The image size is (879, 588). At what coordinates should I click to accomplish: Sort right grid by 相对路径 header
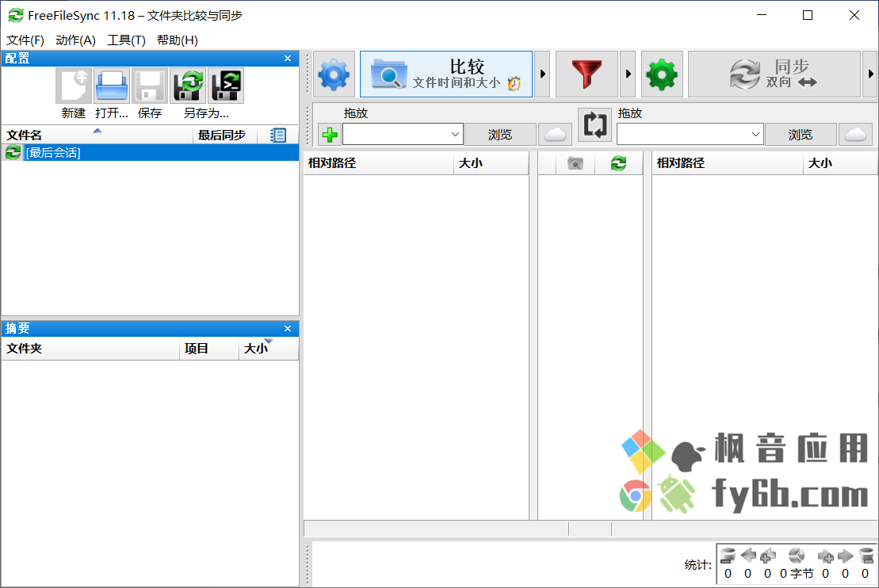pos(728,163)
